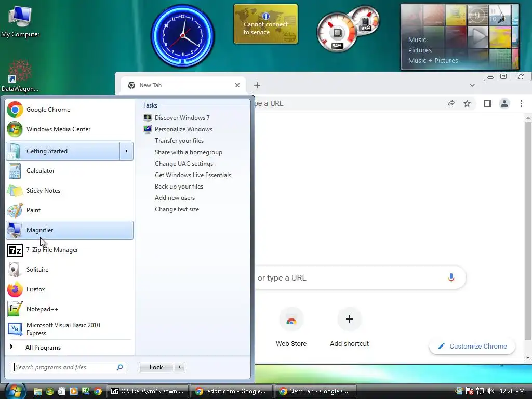The width and height of the screenshot is (532, 399).
Task: Click Chrome quick launch icon in taskbar
Action: [98, 391]
